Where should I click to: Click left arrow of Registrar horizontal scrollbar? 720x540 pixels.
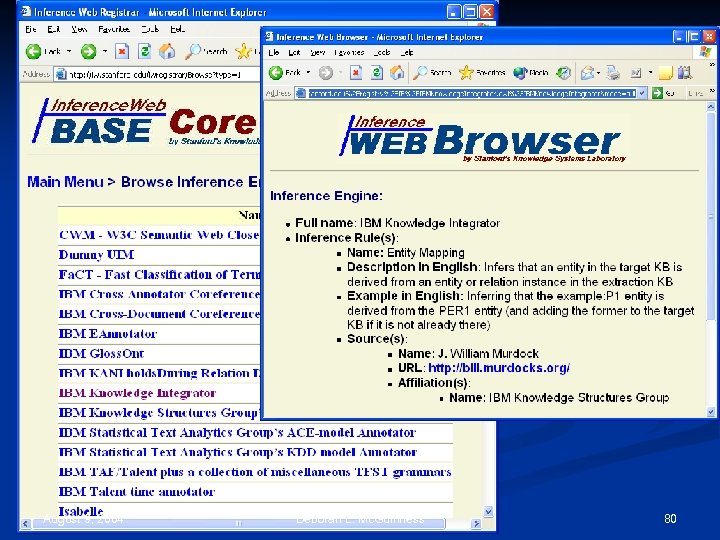tap(26, 523)
